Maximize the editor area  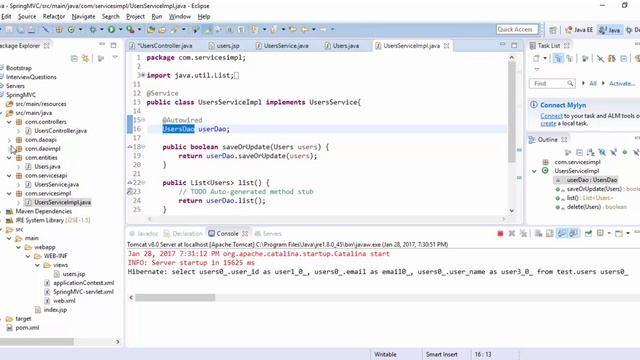(x=514, y=45)
